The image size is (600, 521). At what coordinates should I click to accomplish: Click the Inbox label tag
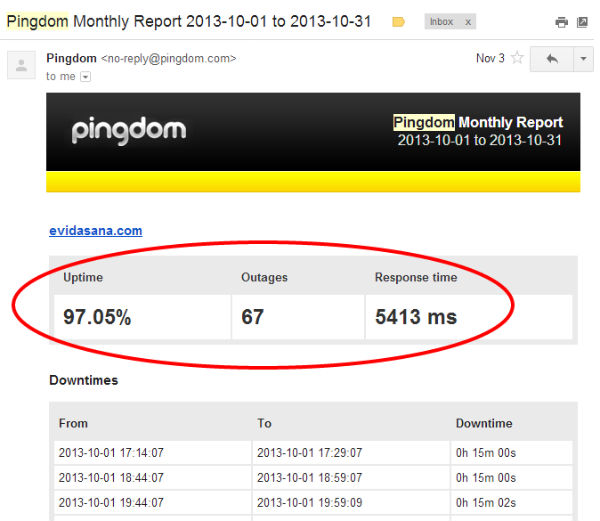[441, 22]
